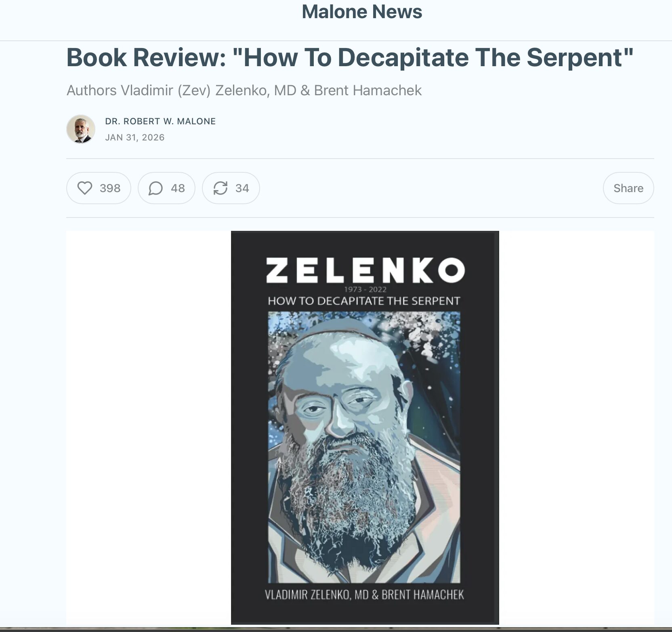Viewport: 672px width, 632px height.
Task: Click the 1973 - 2022 dates on cover
Action: (x=365, y=289)
